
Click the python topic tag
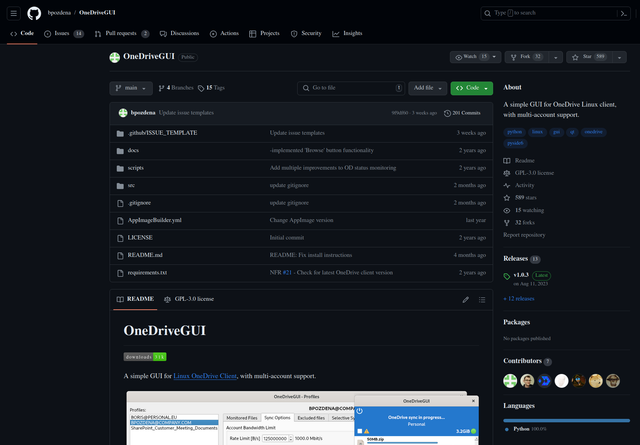(514, 132)
